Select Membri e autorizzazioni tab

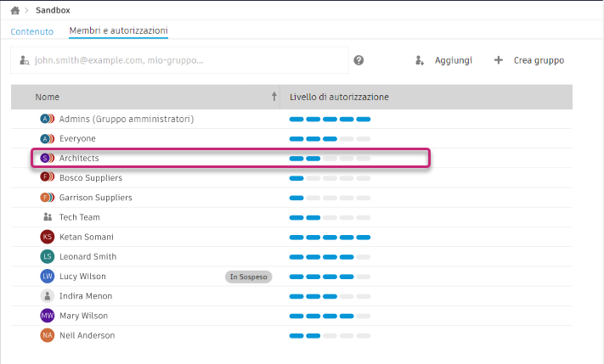(x=119, y=31)
